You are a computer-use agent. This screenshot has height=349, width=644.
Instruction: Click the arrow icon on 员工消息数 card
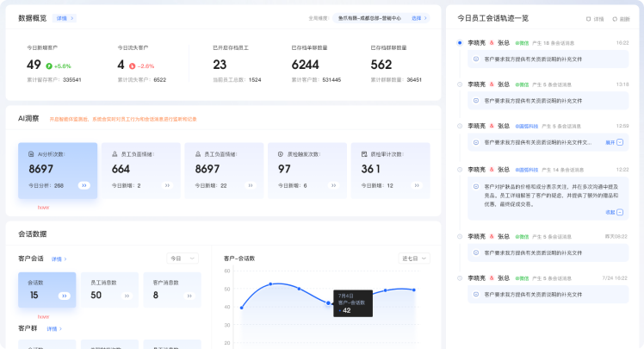(126, 296)
